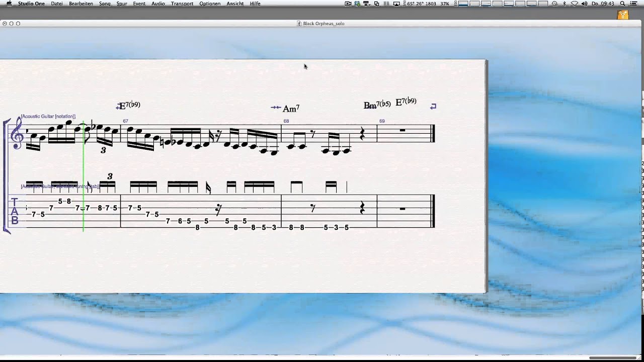
Task: Open the Ansicht menu
Action: point(235,4)
